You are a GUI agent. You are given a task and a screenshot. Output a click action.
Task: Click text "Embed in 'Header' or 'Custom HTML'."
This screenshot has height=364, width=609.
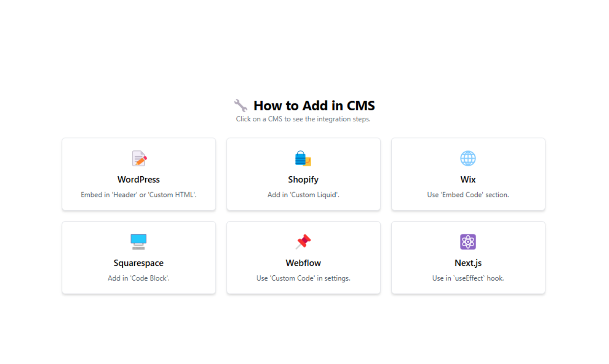(x=139, y=195)
